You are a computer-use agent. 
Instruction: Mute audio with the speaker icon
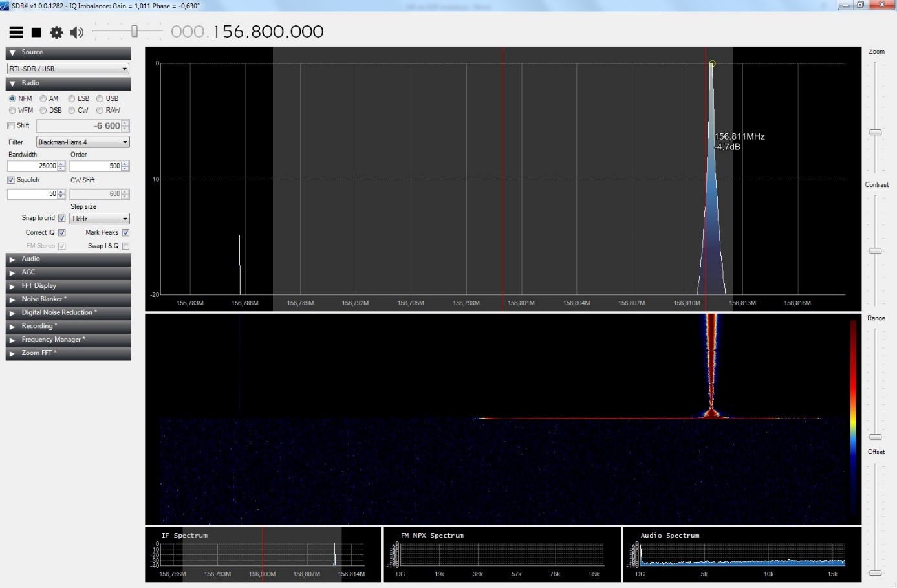click(x=76, y=32)
